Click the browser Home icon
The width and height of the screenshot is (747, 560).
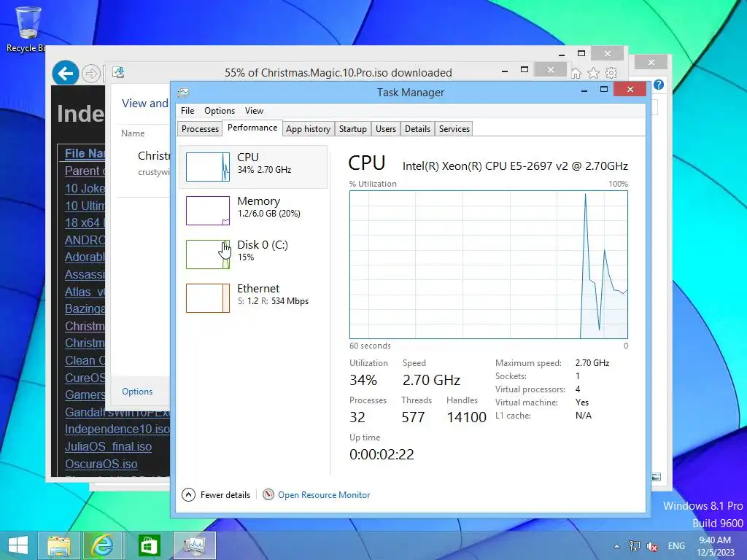576,73
